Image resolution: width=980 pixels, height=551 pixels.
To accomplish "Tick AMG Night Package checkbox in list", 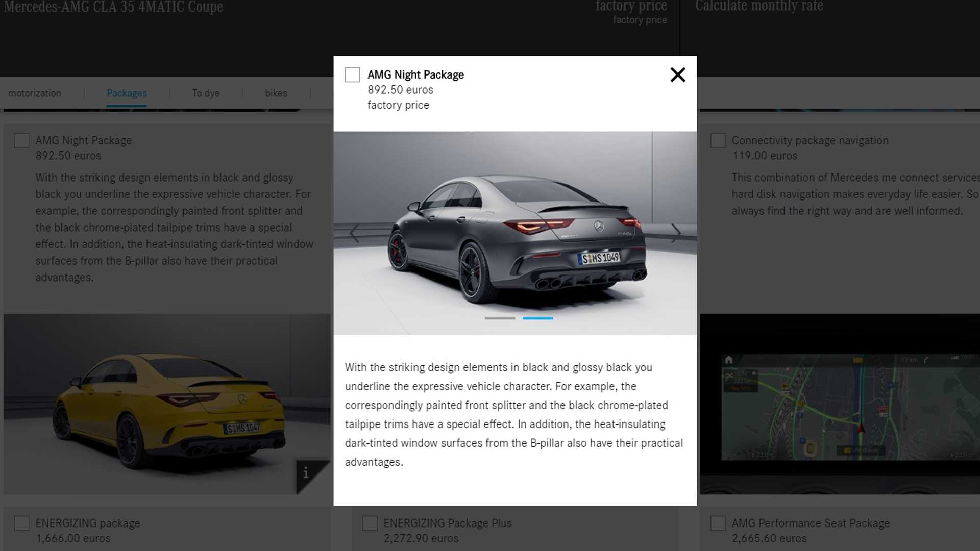I will [22, 141].
